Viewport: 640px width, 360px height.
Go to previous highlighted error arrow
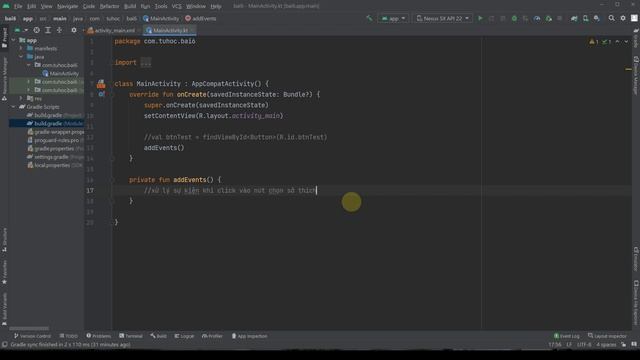click(x=618, y=42)
